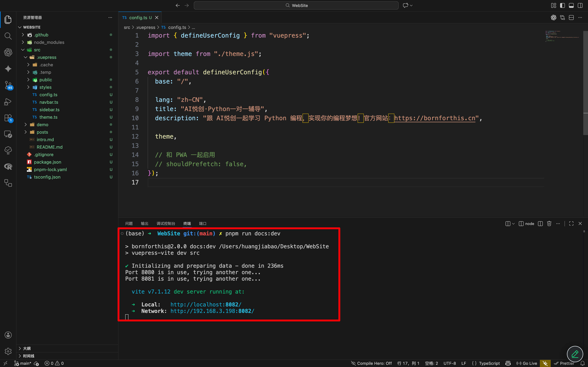Open editor more actions ellipsis

tap(580, 18)
